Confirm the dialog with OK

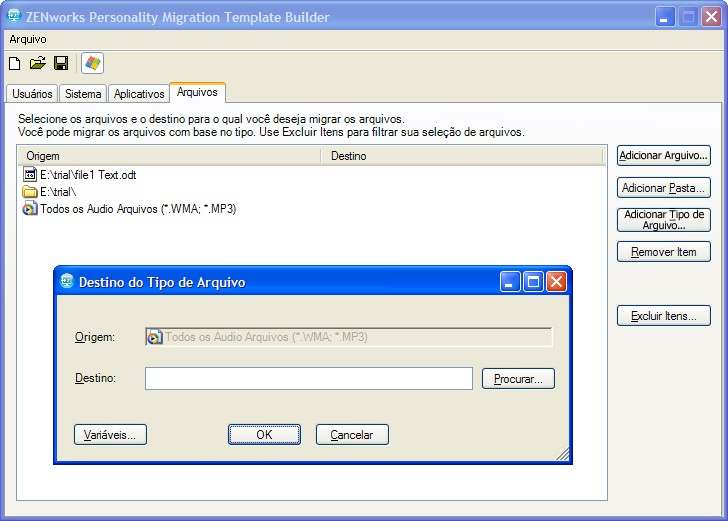point(264,435)
